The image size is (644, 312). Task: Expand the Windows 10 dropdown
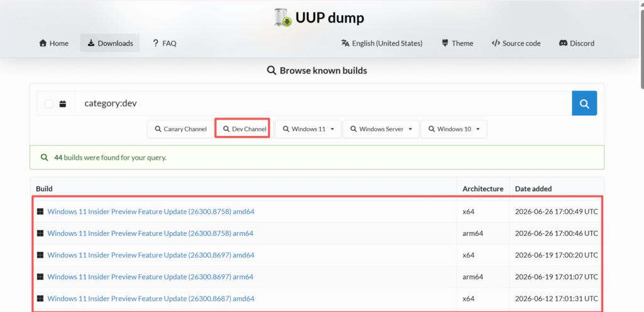tap(454, 129)
